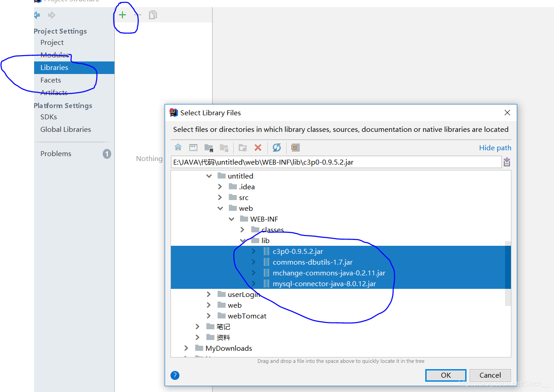Expand the 资料 folder
The image size is (554, 392).
coord(197,337)
